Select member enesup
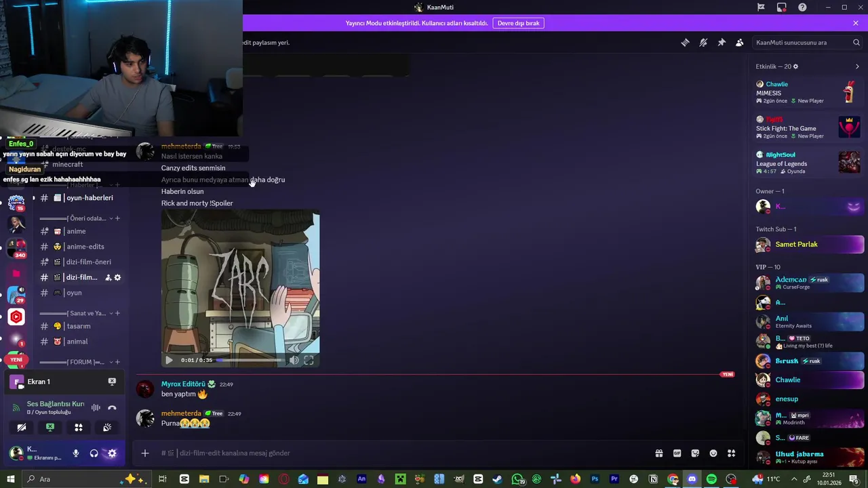Image resolution: width=868 pixels, height=488 pixels. 808,399
